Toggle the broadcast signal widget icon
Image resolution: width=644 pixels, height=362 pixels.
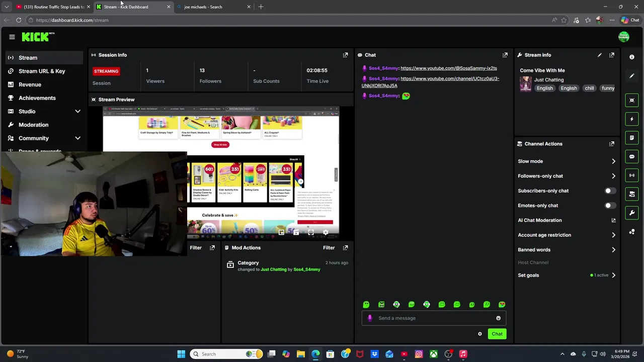point(632,175)
